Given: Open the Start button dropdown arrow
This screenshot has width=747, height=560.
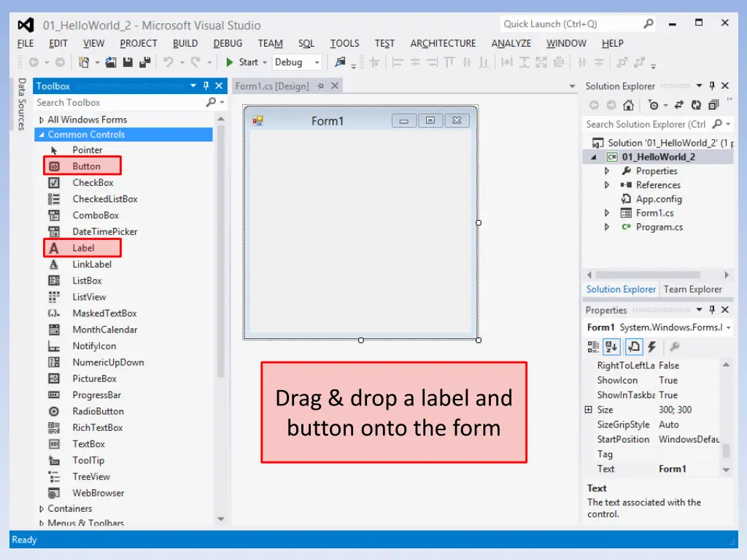Looking at the screenshot, I should point(265,63).
